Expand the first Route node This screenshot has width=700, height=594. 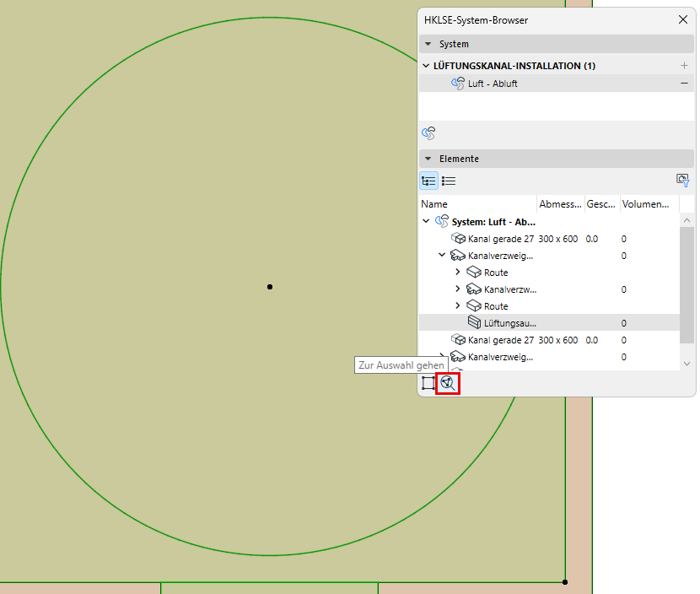point(458,272)
